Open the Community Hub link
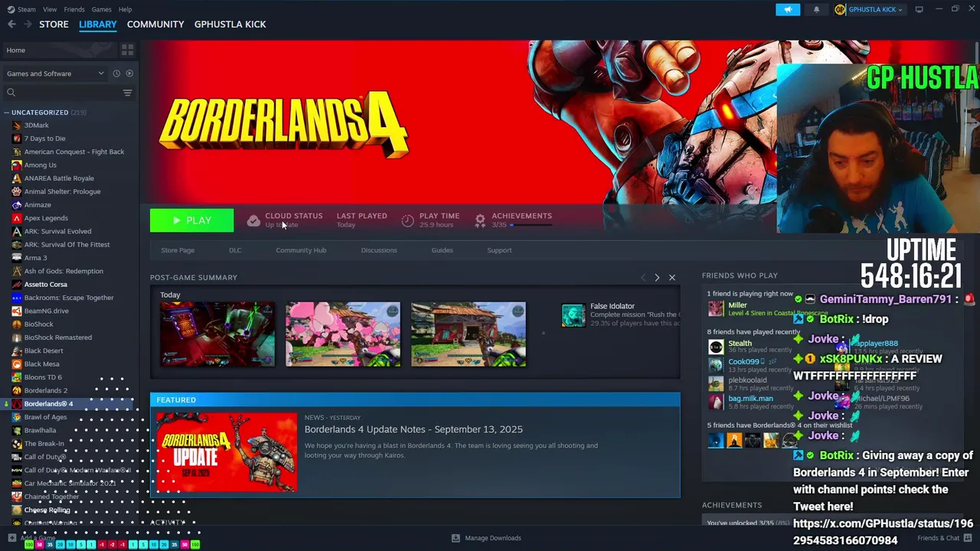 (x=301, y=250)
